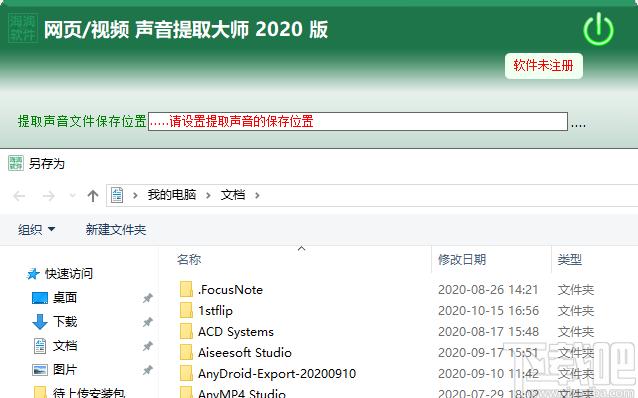This screenshot has height=398, width=638.
Task: Select 文档 in the navigation pane
Action: point(65,346)
